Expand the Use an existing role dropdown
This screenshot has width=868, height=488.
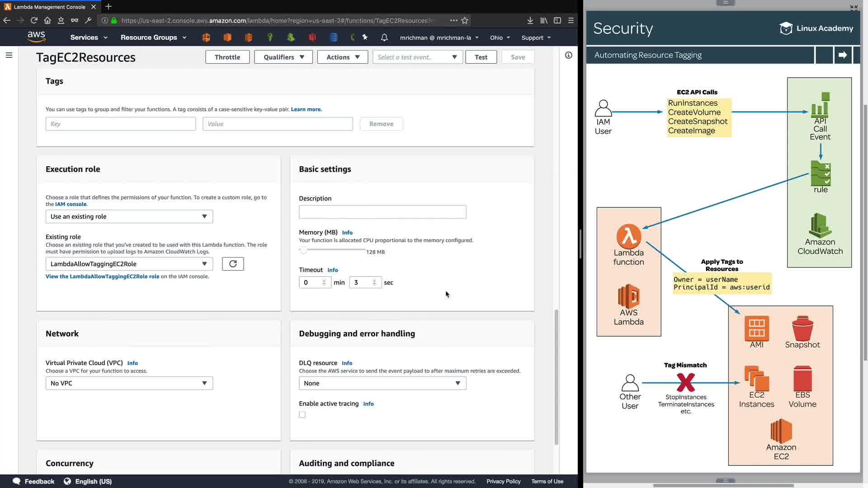[129, 216]
